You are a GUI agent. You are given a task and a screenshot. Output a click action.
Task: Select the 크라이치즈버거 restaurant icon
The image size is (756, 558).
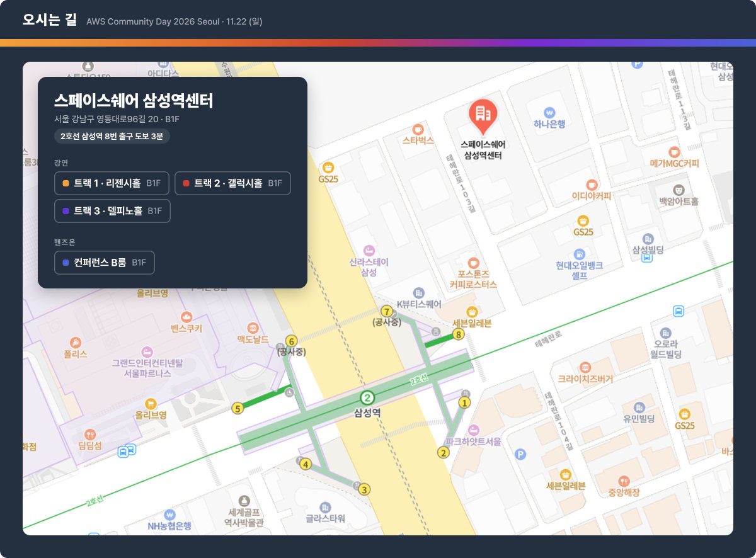point(585,367)
